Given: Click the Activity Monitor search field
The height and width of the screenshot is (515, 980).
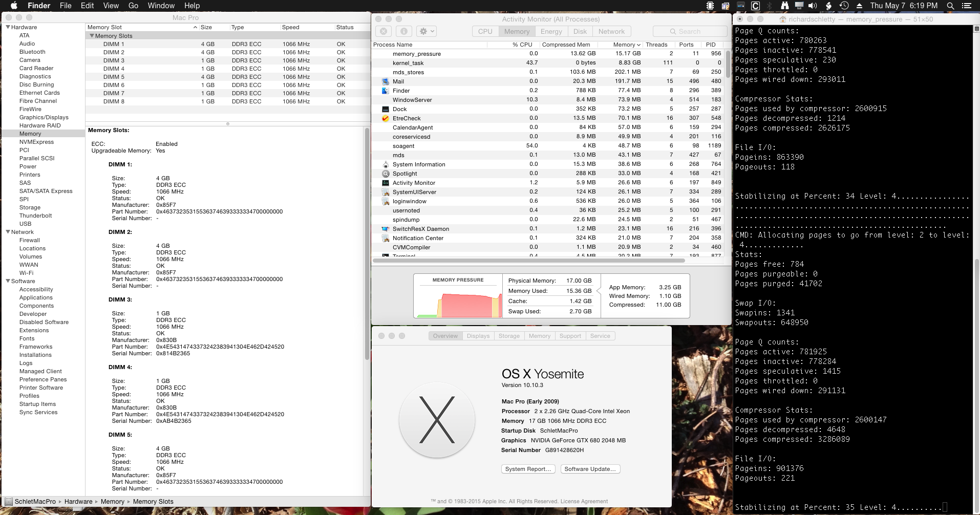Looking at the screenshot, I should click(x=690, y=31).
